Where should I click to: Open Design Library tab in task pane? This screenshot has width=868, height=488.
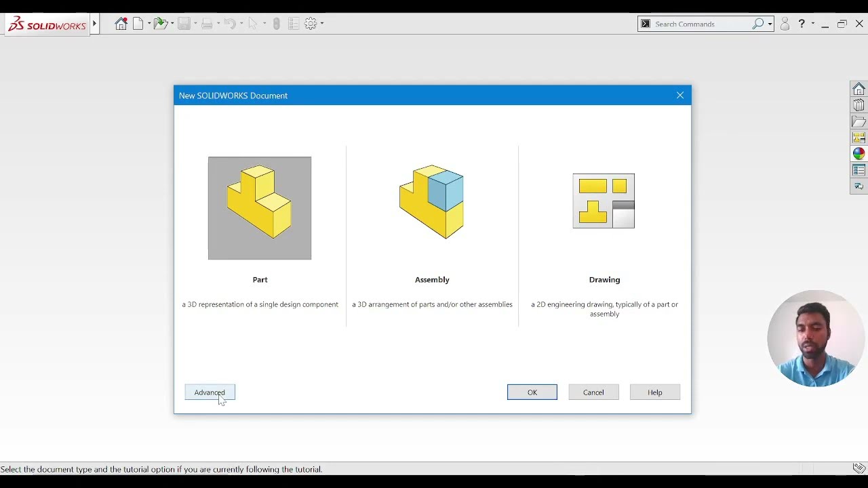click(859, 105)
